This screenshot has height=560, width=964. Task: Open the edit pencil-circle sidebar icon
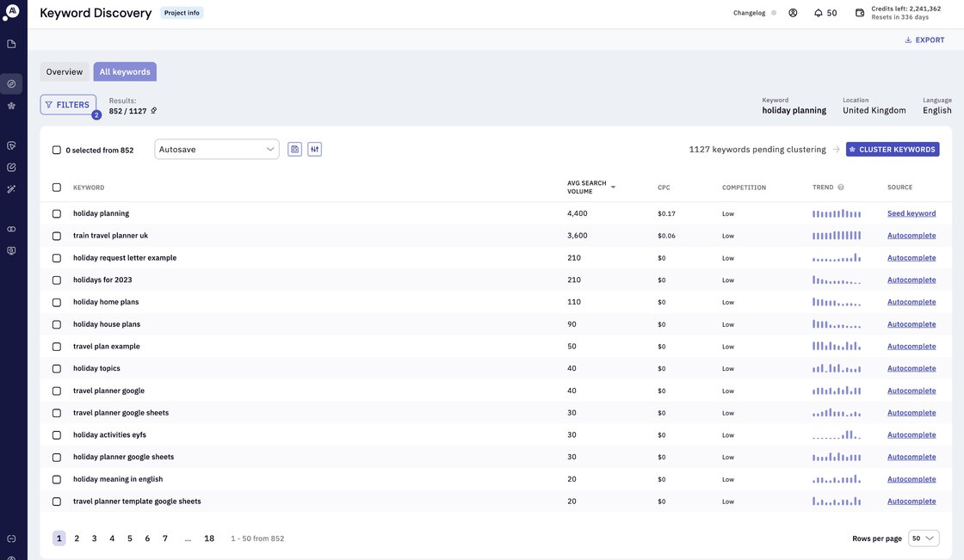(x=11, y=167)
